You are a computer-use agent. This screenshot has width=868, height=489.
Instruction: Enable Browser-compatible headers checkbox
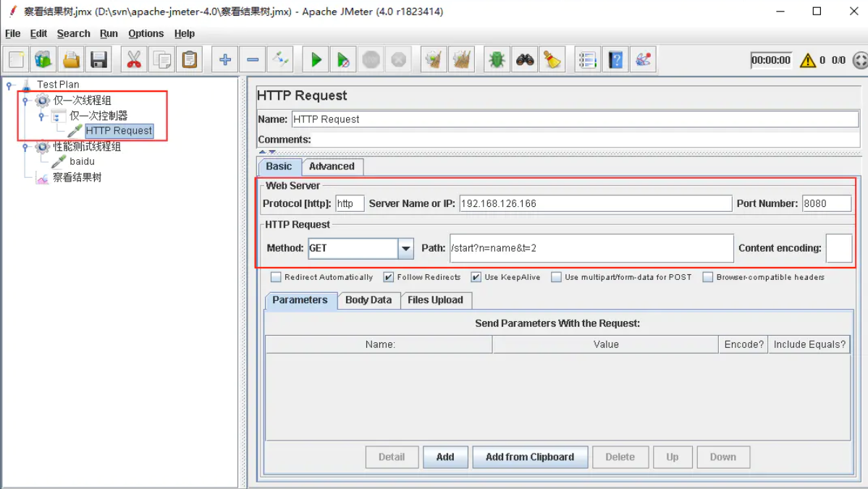(x=707, y=277)
